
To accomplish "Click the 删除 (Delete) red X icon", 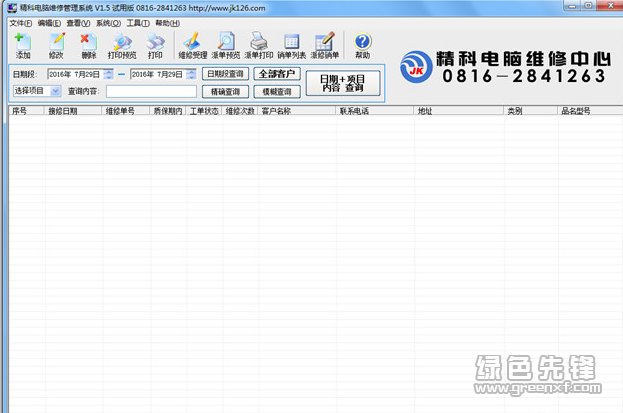I will click(89, 46).
